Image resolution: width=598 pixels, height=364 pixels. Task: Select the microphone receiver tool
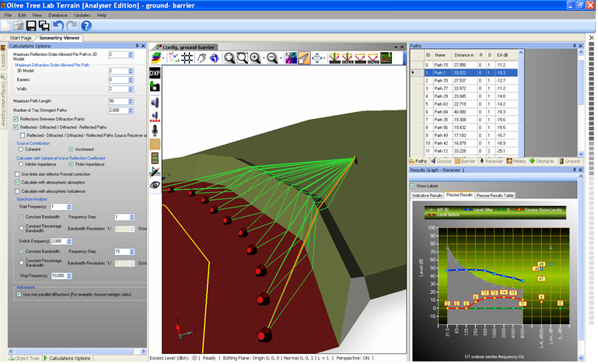(155, 131)
